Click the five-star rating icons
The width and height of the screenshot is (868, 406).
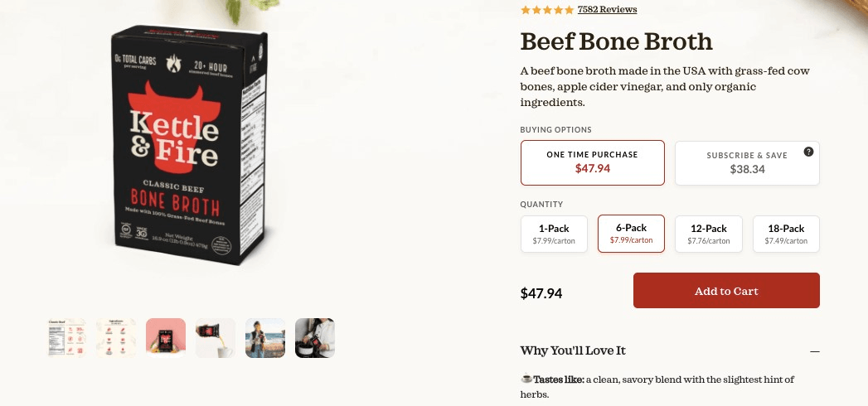click(546, 10)
